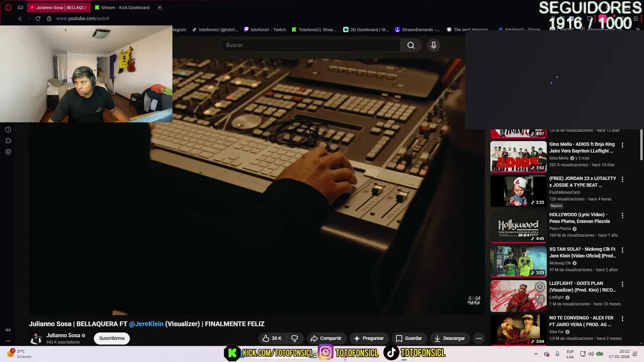Open LLEFLIGHT - GOD'S PLAN video title
The height and width of the screenshot is (362, 644).
[x=583, y=287]
